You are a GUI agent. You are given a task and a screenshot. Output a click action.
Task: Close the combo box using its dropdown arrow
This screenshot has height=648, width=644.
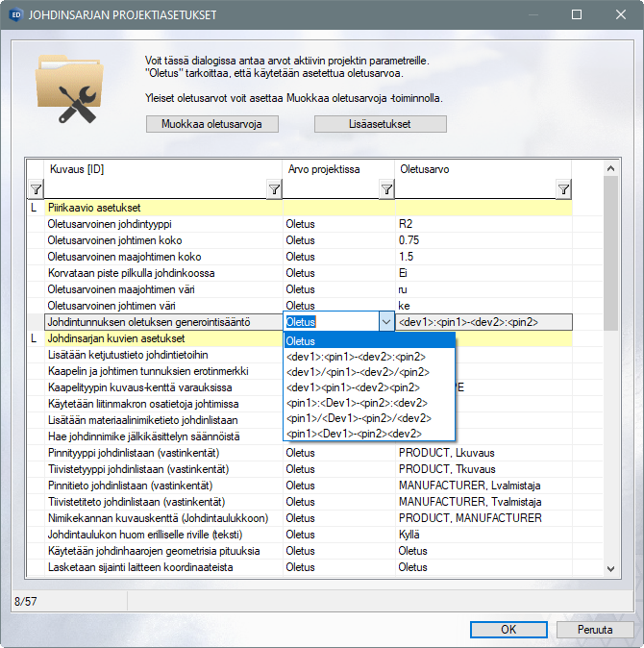point(386,323)
